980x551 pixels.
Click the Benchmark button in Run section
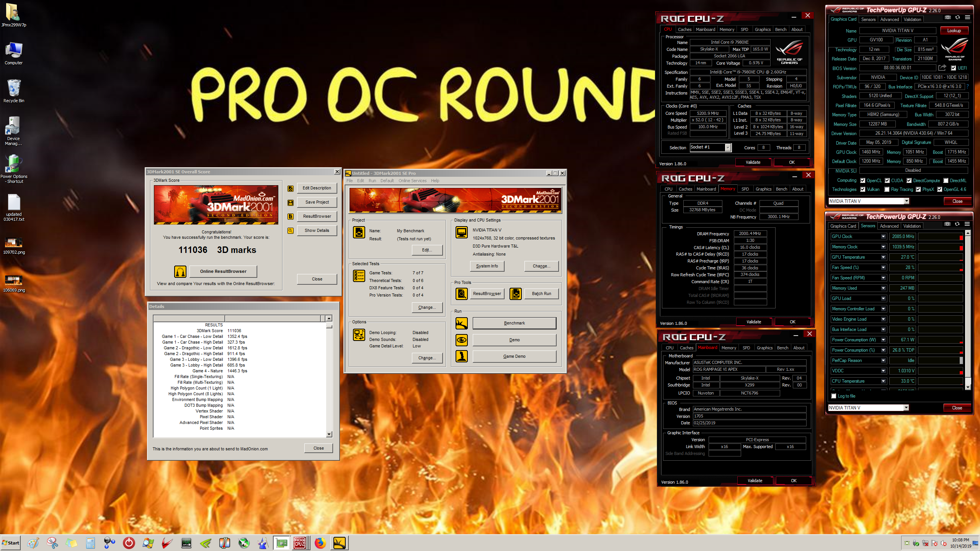coord(514,323)
